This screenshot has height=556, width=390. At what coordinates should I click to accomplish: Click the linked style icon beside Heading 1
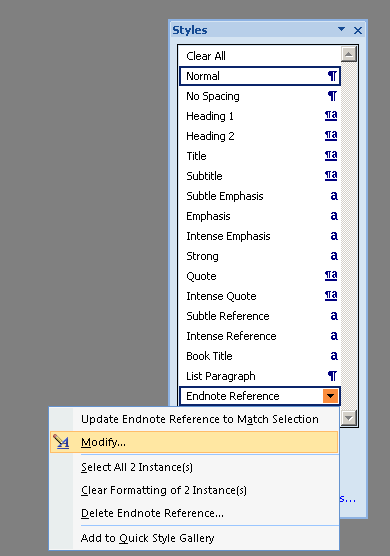(331, 116)
